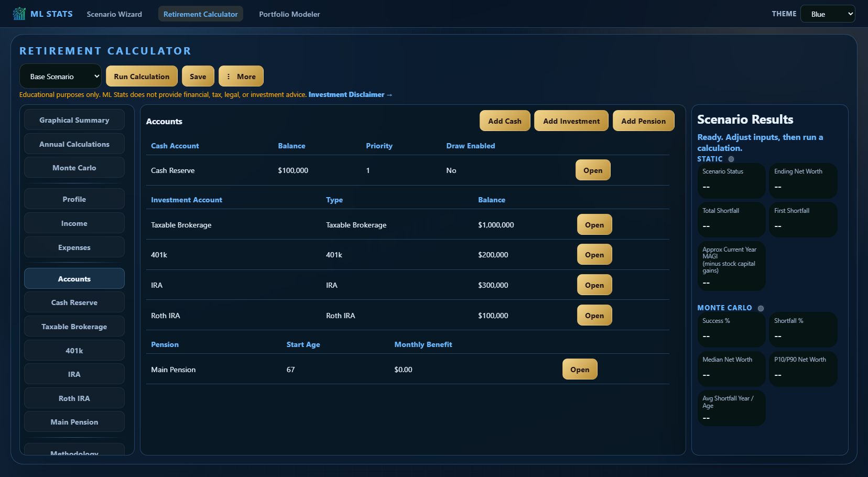
Task: Add a new cash account
Action: (505, 121)
